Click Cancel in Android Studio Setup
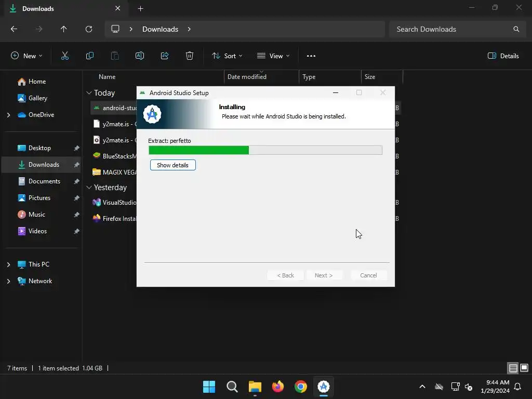 pos(368,275)
